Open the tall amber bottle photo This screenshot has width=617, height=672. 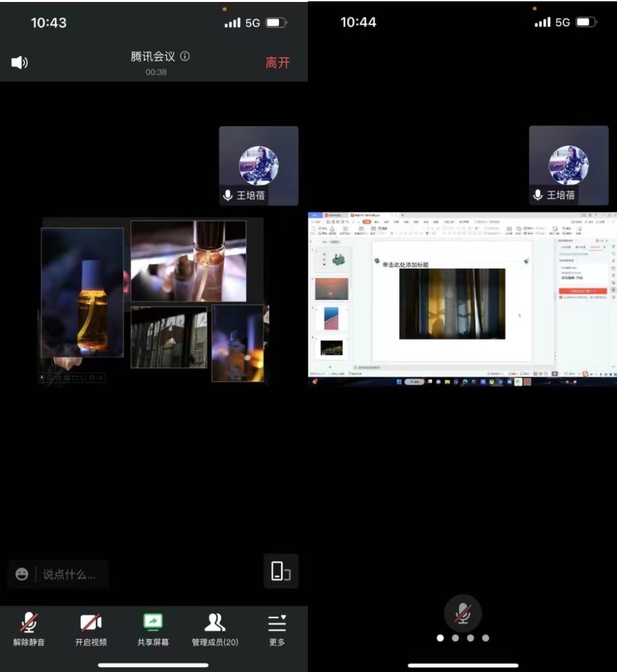click(82, 292)
